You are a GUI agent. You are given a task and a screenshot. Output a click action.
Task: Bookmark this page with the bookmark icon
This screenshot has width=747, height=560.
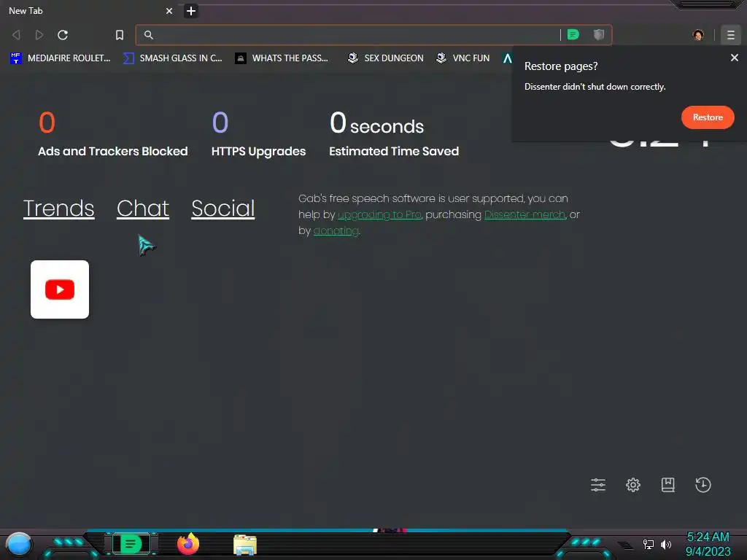[x=120, y=35]
